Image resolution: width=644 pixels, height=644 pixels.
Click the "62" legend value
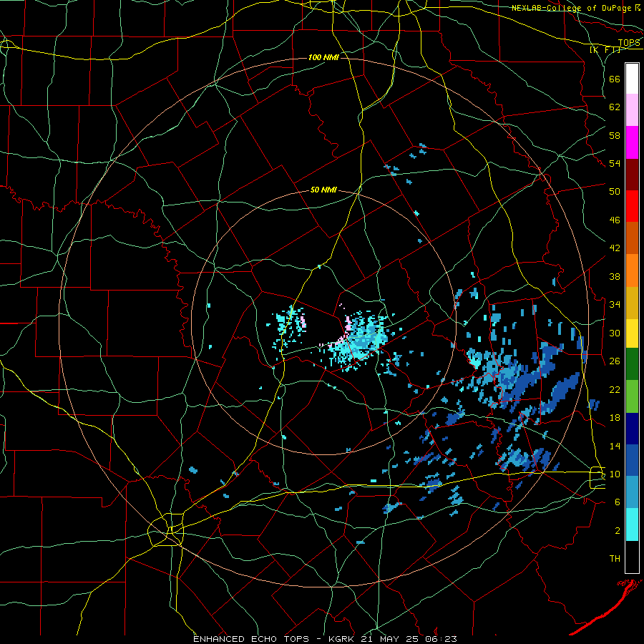(x=615, y=107)
